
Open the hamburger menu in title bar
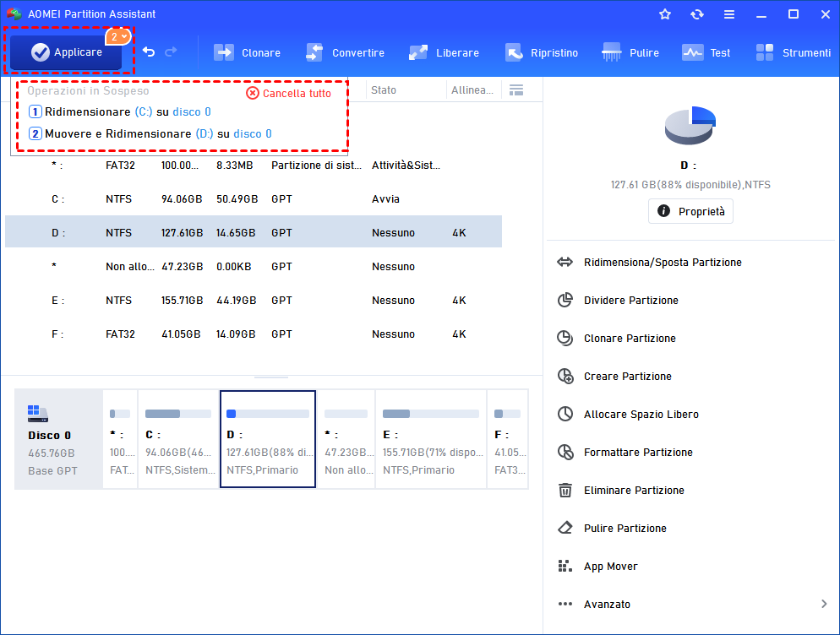pos(729,14)
